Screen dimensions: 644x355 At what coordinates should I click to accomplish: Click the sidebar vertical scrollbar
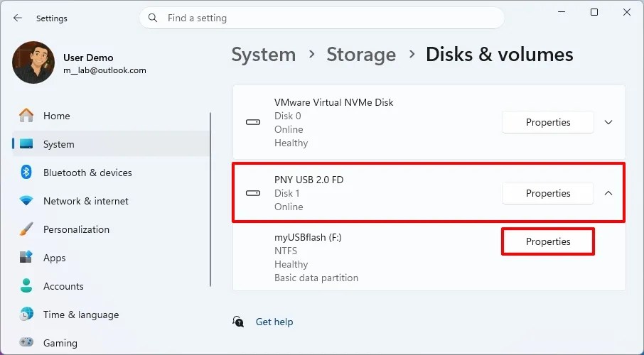210,200
